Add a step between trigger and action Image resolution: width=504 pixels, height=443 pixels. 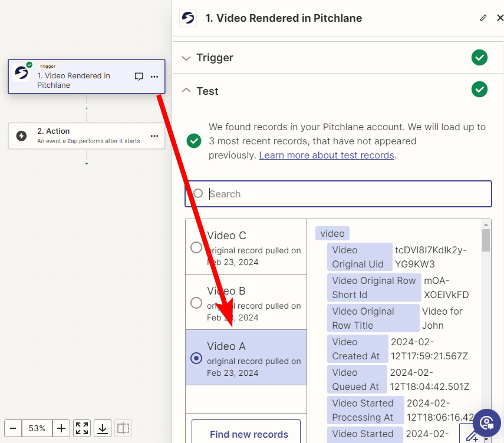tap(87, 108)
